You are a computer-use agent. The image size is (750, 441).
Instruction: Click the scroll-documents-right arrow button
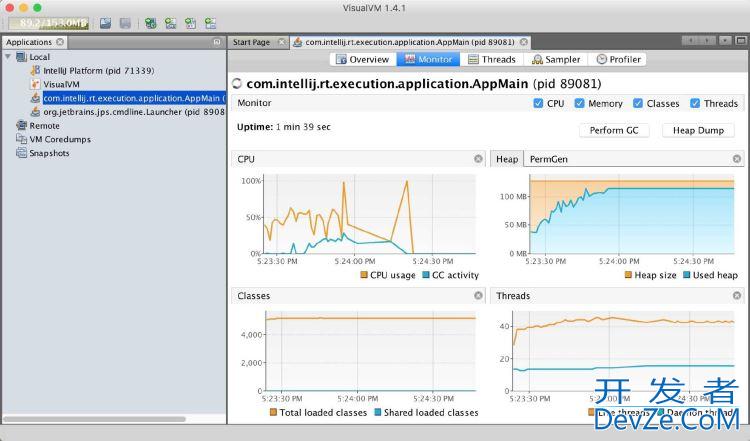(x=709, y=41)
